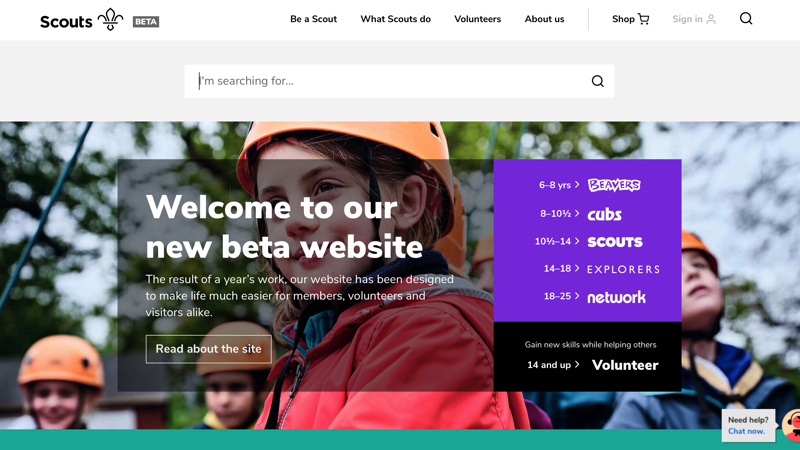Open the Network section logo
The height and width of the screenshot is (450, 800).
pos(616,297)
